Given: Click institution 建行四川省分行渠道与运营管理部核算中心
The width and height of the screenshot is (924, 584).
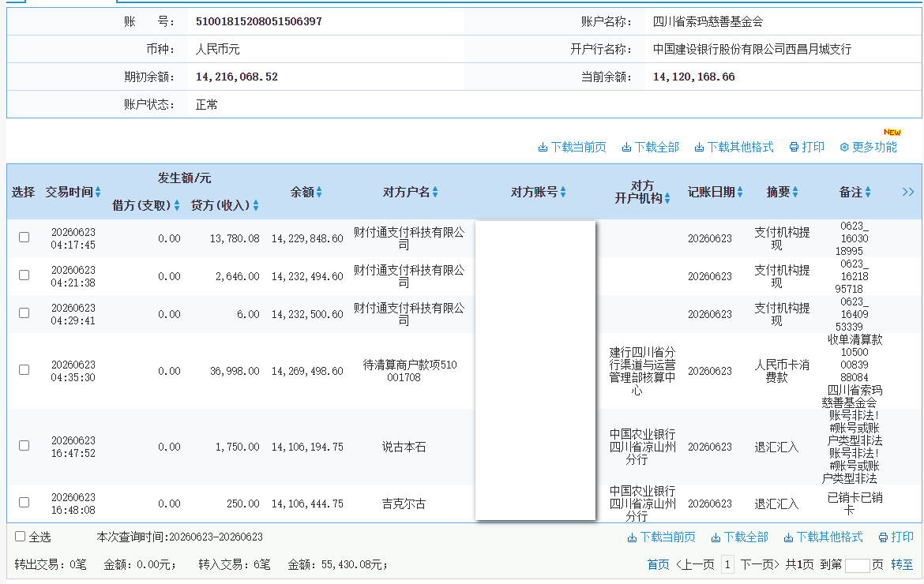Looking at the screenshot, I should tap(642, 371).
